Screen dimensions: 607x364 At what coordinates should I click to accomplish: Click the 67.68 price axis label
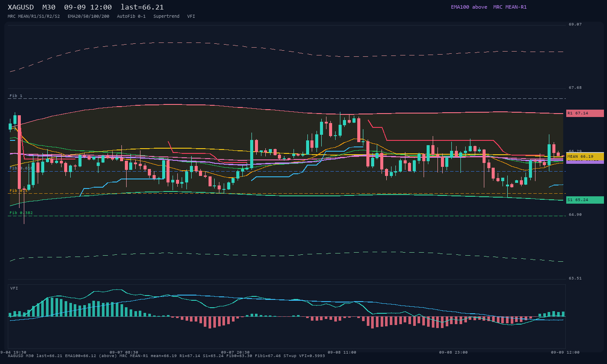click(575, 88)
